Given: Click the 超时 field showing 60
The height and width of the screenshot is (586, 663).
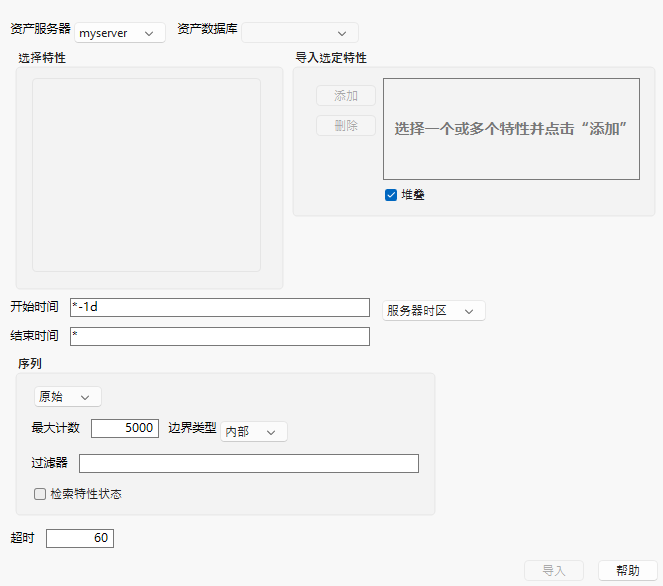Looking at the screenshot, I should (80, 538).
